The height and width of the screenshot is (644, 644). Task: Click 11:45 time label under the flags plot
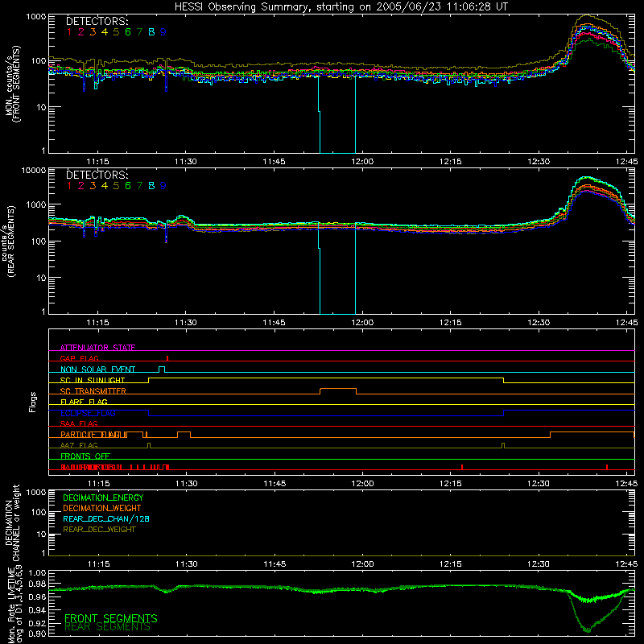click(275, 484)
